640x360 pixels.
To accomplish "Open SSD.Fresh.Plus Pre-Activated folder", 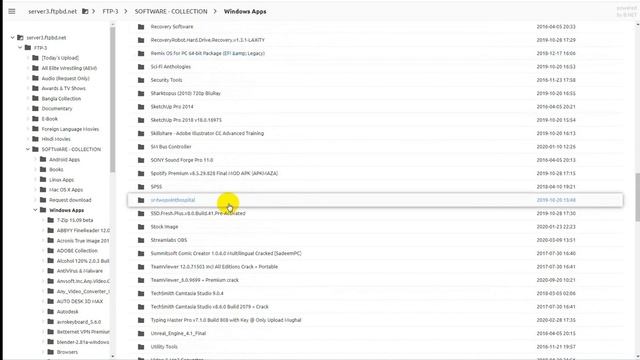I will pos(198,213).
